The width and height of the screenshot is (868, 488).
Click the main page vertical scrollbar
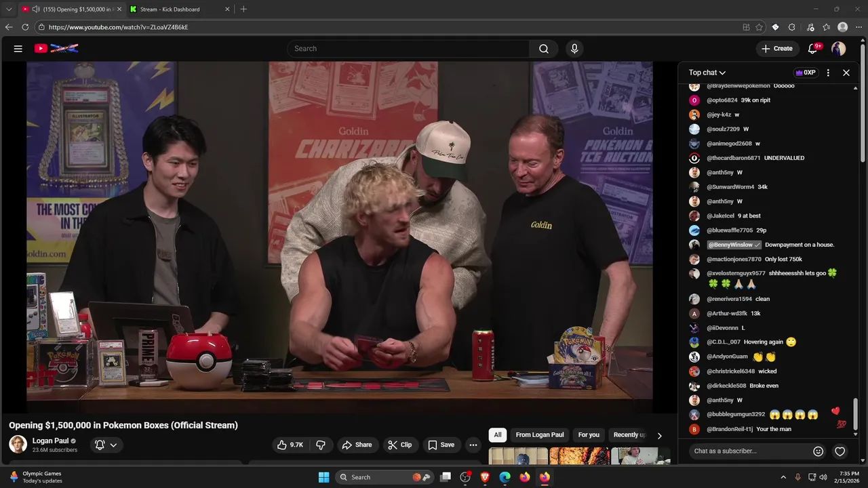coord(863,102)
